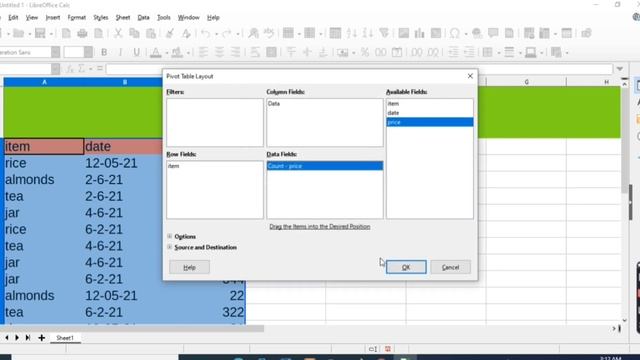Image resolution: width=640 pixels, height=360 pixels.
Task: Select 'price' in Available Fields
Action: pos(430,122)
